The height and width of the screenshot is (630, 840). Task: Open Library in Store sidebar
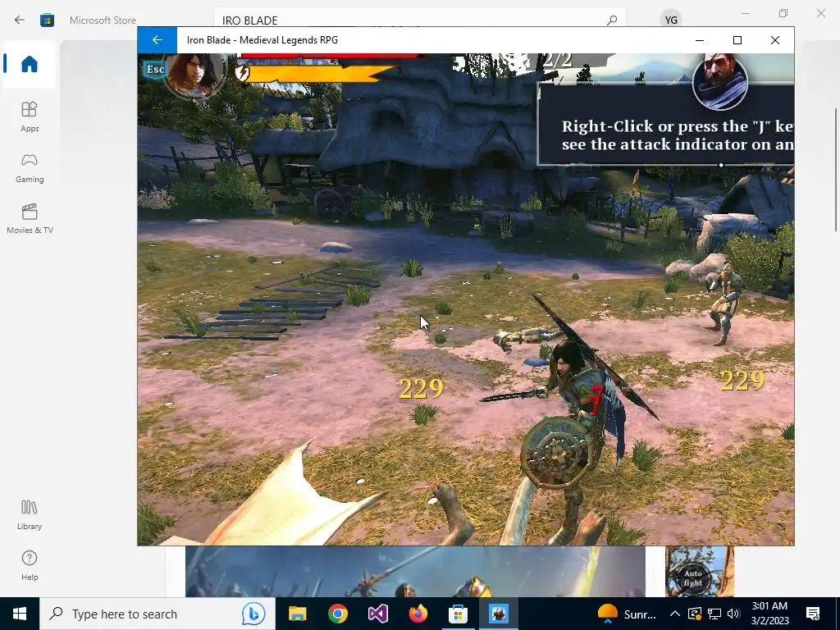click(x=30, y=514)
